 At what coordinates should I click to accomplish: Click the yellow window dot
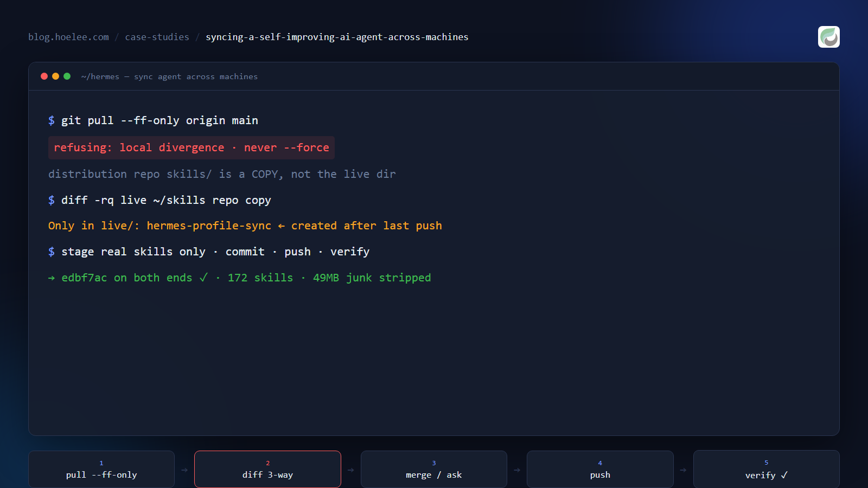coord(55,76)
